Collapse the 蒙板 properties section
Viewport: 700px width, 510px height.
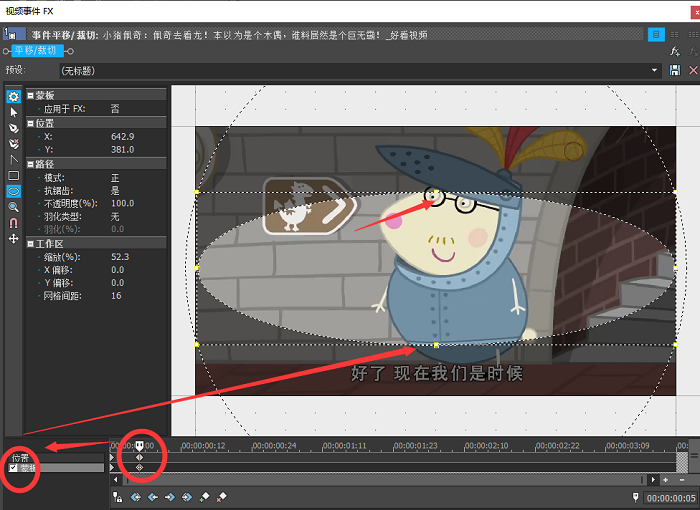(30, 95)
